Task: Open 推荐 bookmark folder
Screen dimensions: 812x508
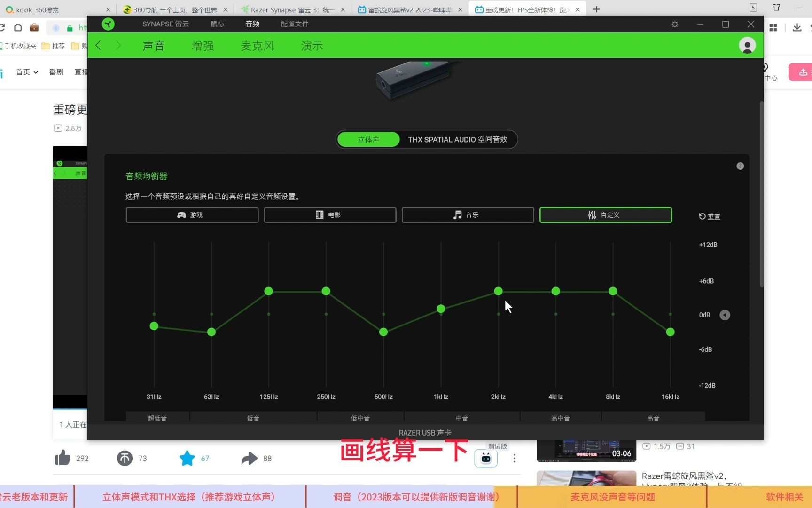Action: point(53,46)
